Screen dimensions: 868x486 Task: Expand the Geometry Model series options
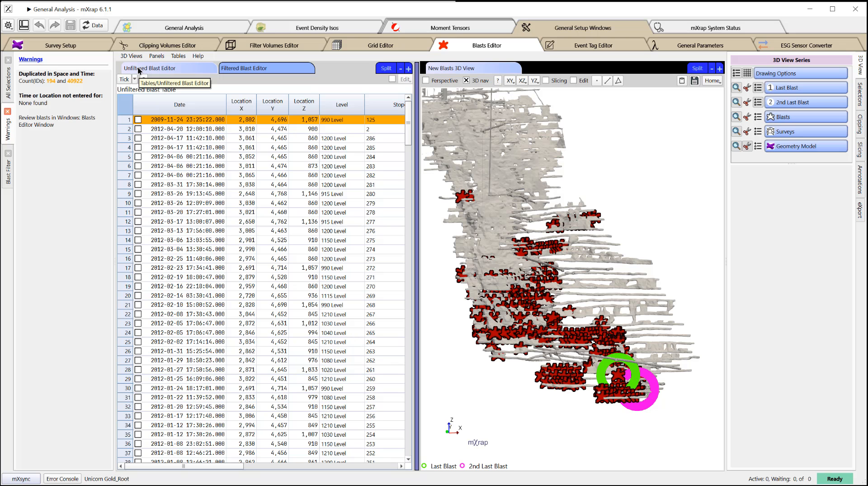tap(806, 146)
